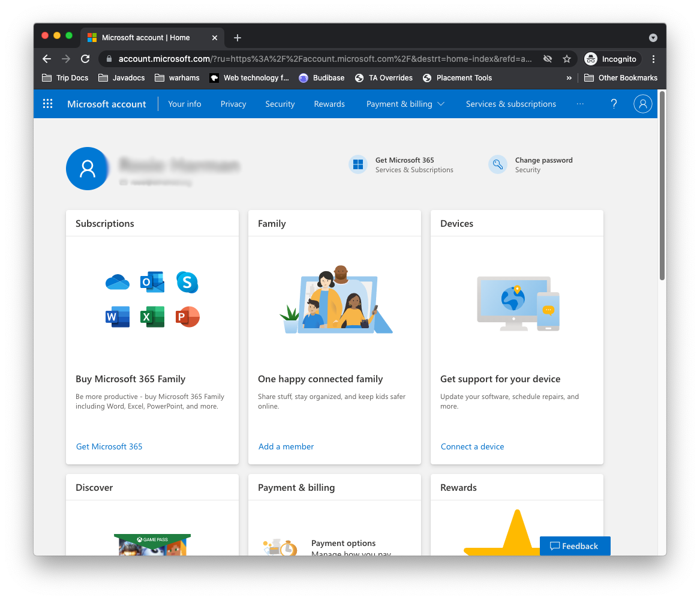700x600 pixels.
Task: Click the OneDrive cloud icon in Subscriptions card
Action: (x=117, y=282)
